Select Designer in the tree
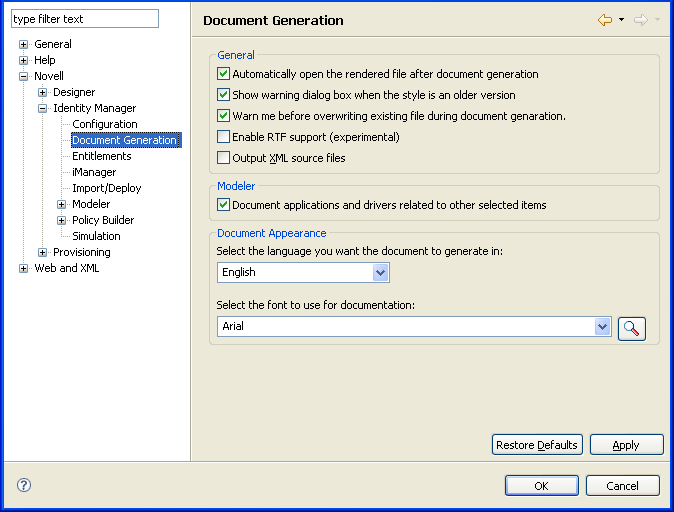Viewport: 674px width, 512px height. tap(74, 92)
